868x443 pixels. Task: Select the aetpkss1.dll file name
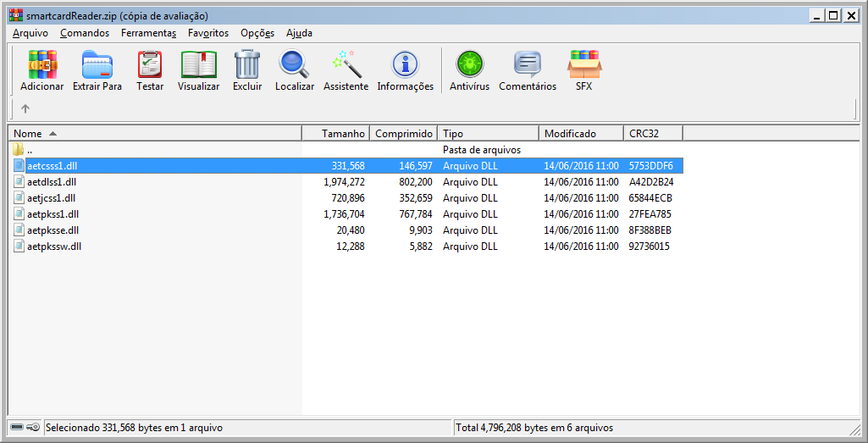[x=53, y=213]
